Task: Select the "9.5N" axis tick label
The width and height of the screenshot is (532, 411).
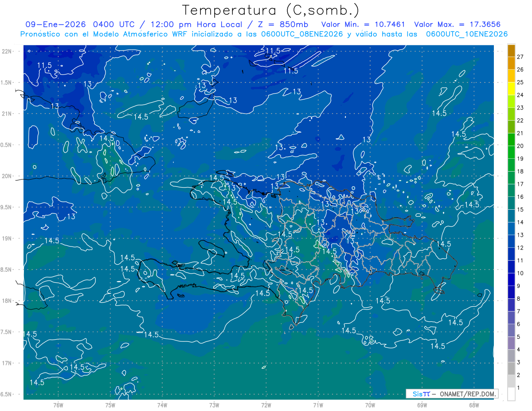Action: [7, 207]
